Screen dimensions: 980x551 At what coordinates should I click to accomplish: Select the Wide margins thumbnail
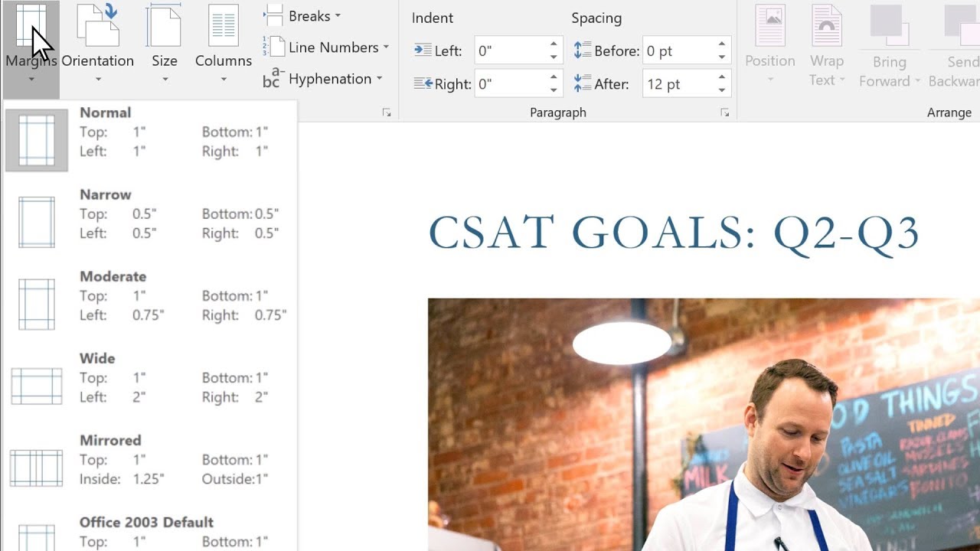pyautogui.click(x=37, y=386)
